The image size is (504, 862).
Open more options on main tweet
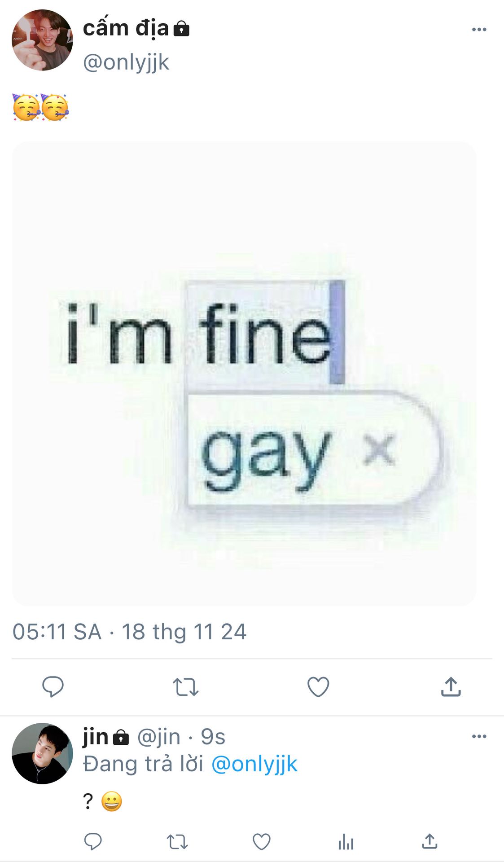pyautogui.click(x=479, y=30)
